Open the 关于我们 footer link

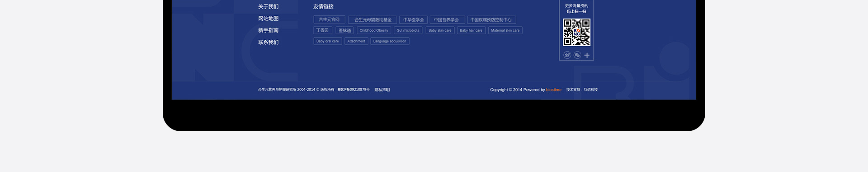point(268,7)
